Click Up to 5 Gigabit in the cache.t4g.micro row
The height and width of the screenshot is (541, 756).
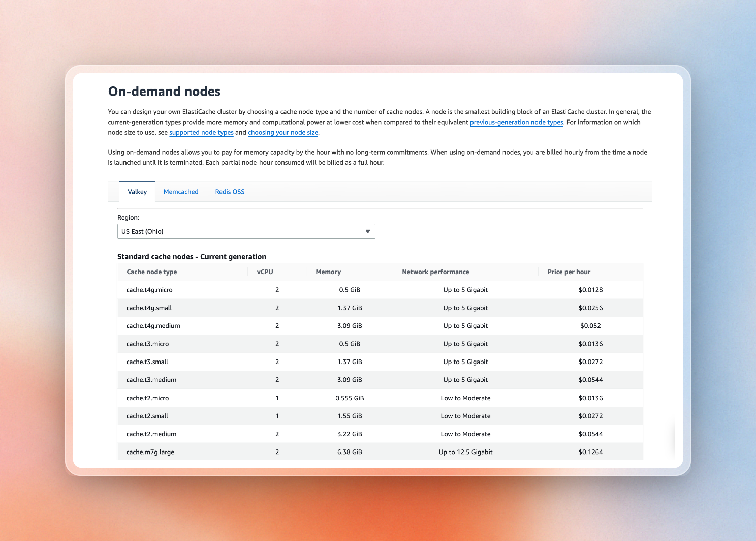pyautogui.click(x=465, y=290)
